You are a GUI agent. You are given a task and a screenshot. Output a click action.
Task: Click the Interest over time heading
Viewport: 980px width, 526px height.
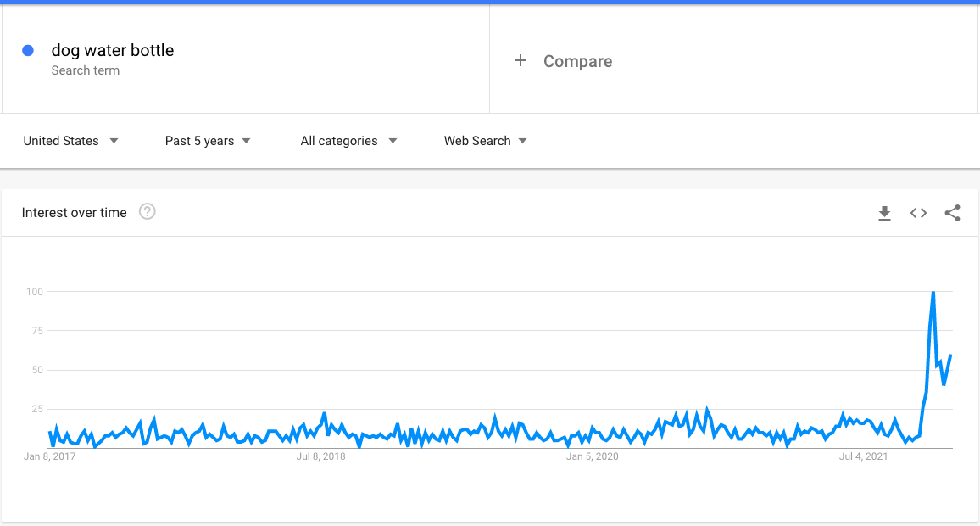coord(74,213)
